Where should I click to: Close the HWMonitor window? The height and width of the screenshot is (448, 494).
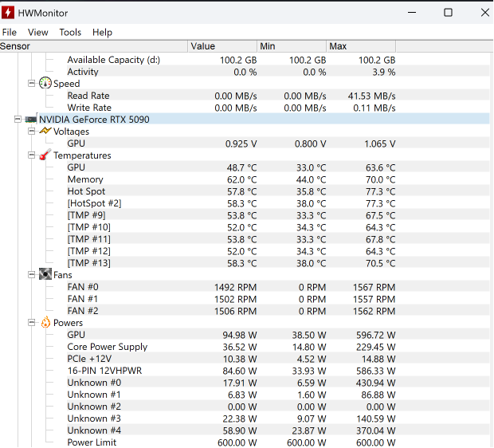click(x=485, y=13)
